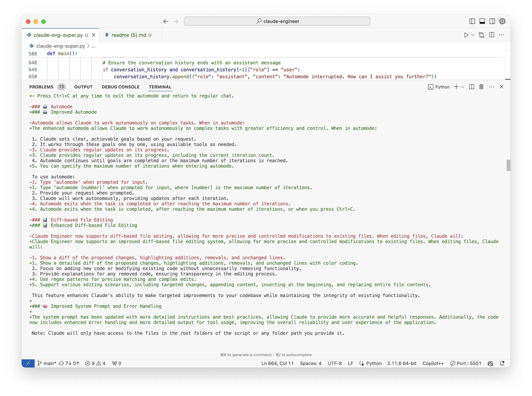The width and height of the screenshot is (532, 396).
Task: Click the main* git branch indicator
Action: 47,363
